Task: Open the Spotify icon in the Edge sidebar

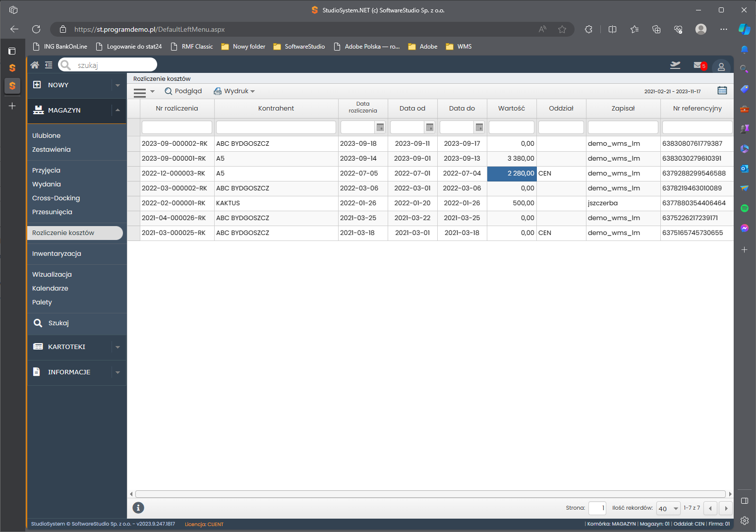Action: [x=744, y=208]
